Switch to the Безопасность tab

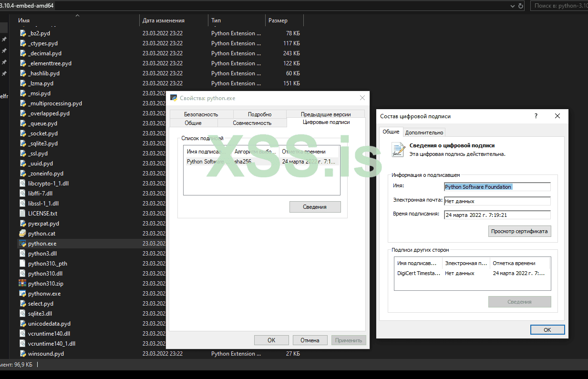click(201, 114)
